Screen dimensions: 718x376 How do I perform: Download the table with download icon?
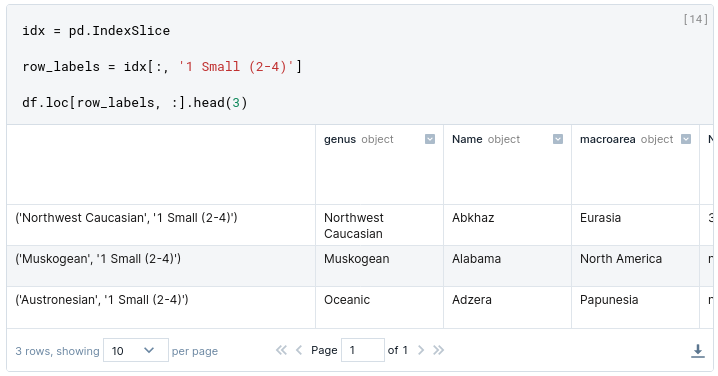coord(697,351)
